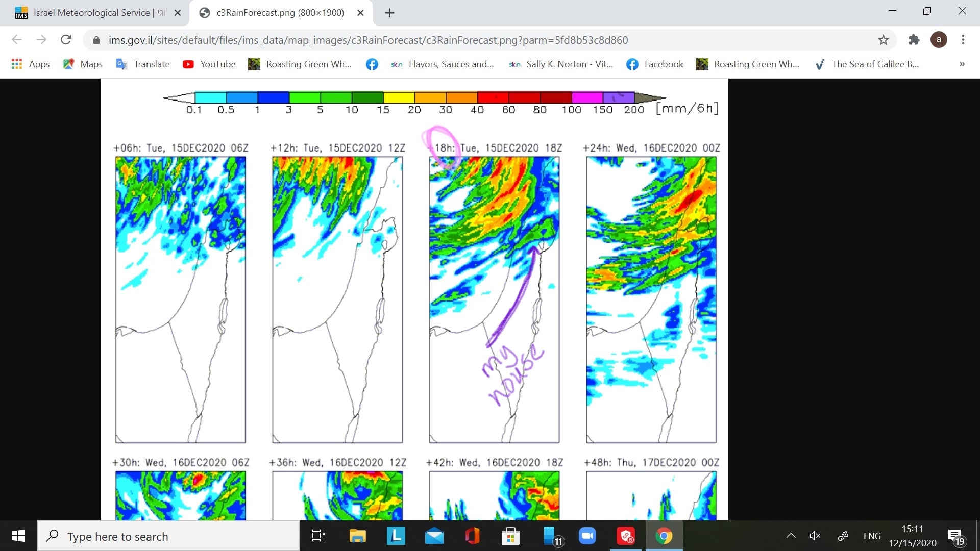This screenshot has height=551, width=980.
Task: Bookmark this page with the star icon
Action: point(884,40)
